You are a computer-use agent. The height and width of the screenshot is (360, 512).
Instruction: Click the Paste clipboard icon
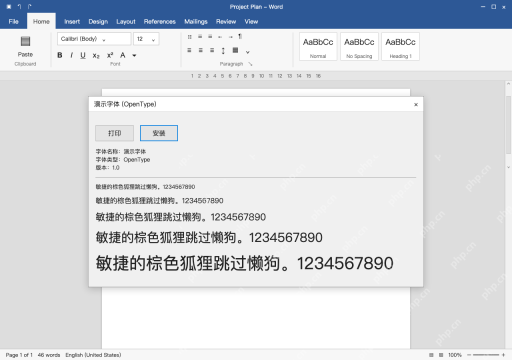tap(25, 41)
